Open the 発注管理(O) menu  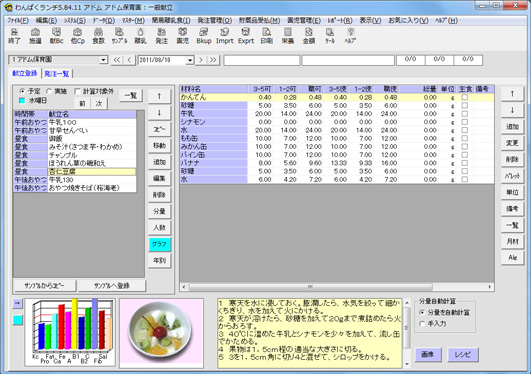pyautogui.click(x=215, y=21)
